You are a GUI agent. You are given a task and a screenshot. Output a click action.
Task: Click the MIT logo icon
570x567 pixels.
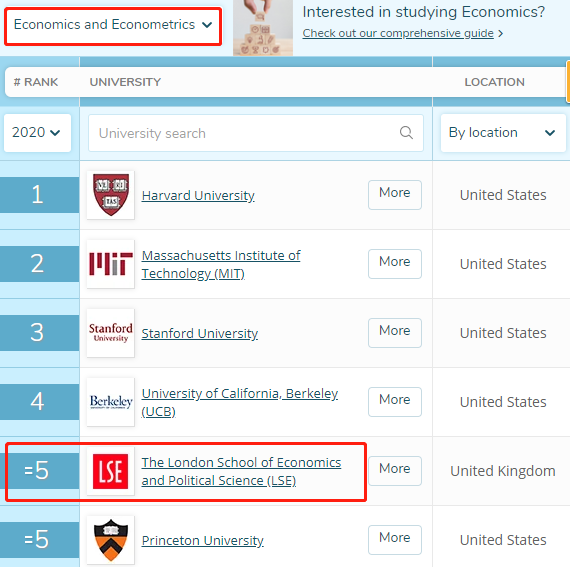tap(111, 264)
